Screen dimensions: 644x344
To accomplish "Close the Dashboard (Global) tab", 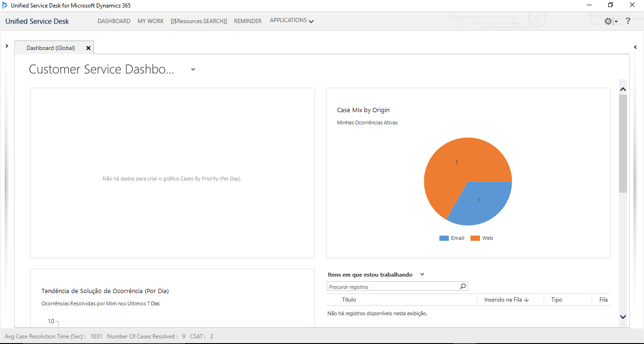I will [88, 48].
